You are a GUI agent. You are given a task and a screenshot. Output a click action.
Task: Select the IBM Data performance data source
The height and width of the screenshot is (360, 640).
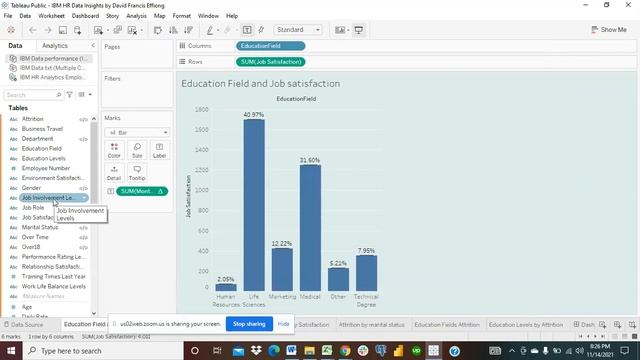(x=49, y=58)
